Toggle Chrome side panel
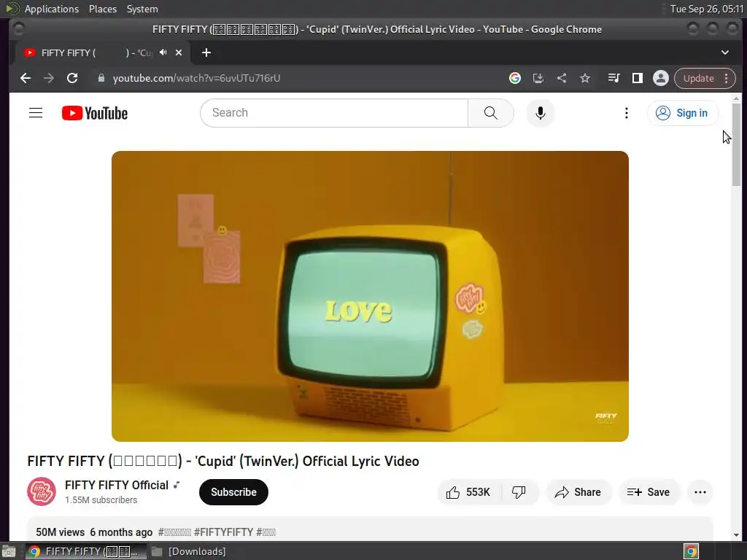 [638, 78]
